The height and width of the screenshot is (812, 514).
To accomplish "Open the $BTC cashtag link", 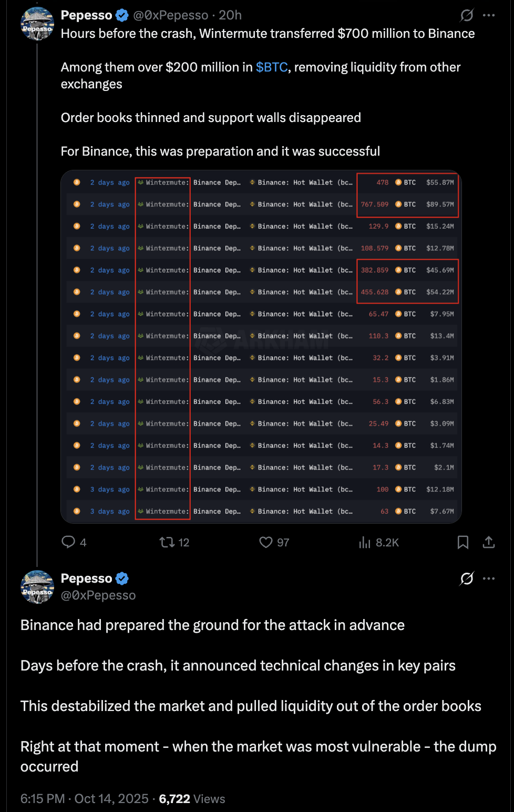I will click(272, 67).
